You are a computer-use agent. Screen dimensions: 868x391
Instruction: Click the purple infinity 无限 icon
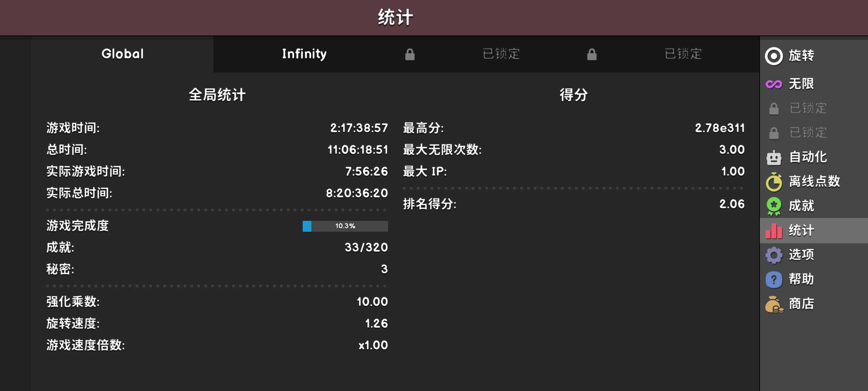click(x=774, y=84)
